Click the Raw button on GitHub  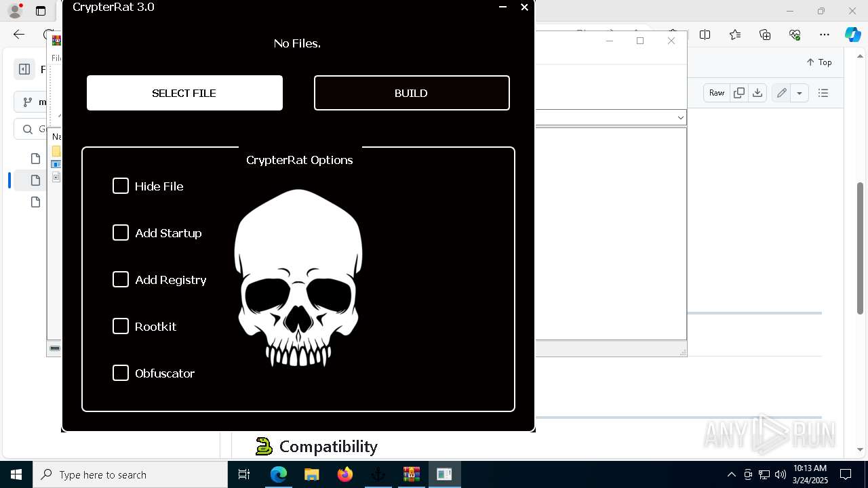pos(717,93)
